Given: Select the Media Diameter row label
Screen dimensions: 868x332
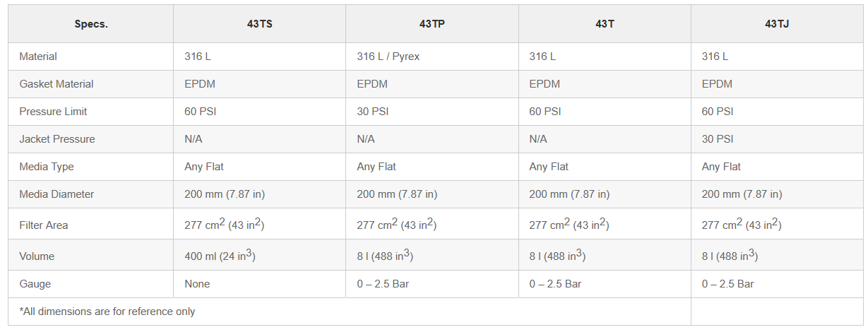Looking at the screenshot, I should 57,194.
